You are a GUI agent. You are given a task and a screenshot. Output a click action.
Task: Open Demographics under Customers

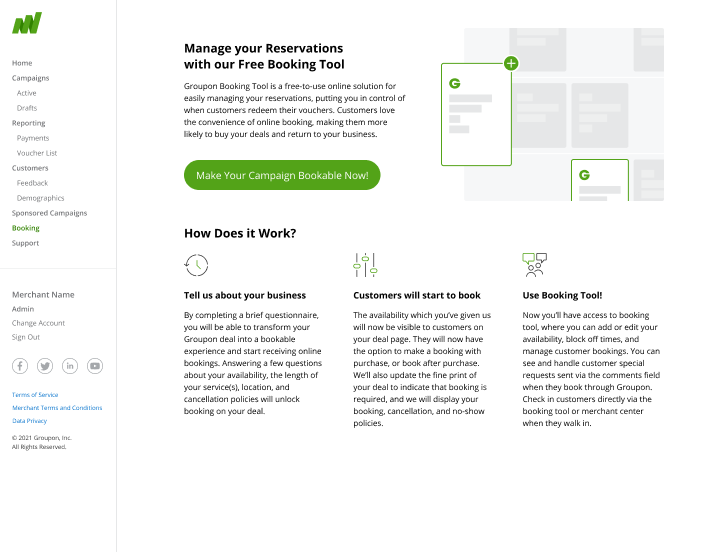(40, 198)
